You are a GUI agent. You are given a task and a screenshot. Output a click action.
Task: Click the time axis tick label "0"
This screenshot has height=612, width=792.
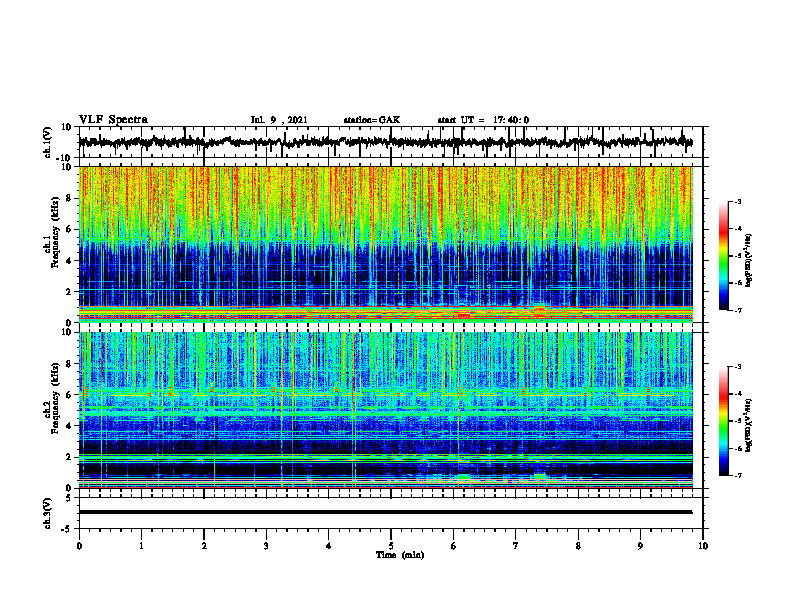coord(79,546)
